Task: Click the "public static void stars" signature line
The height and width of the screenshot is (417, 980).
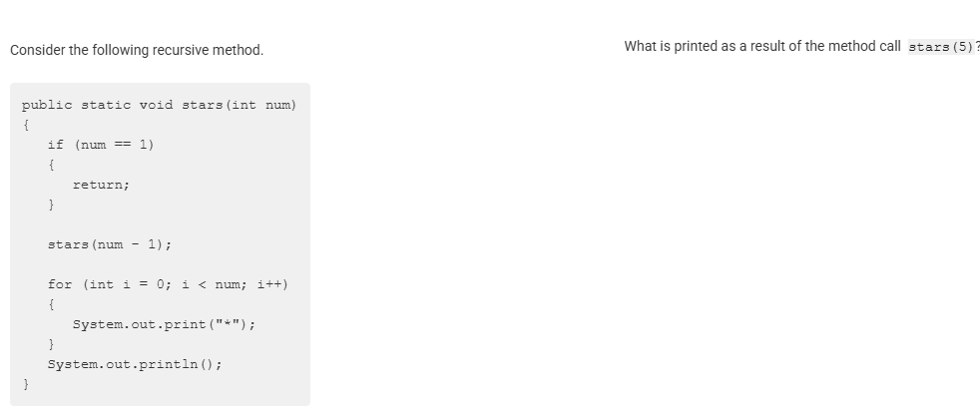Action: coord(159,105)
